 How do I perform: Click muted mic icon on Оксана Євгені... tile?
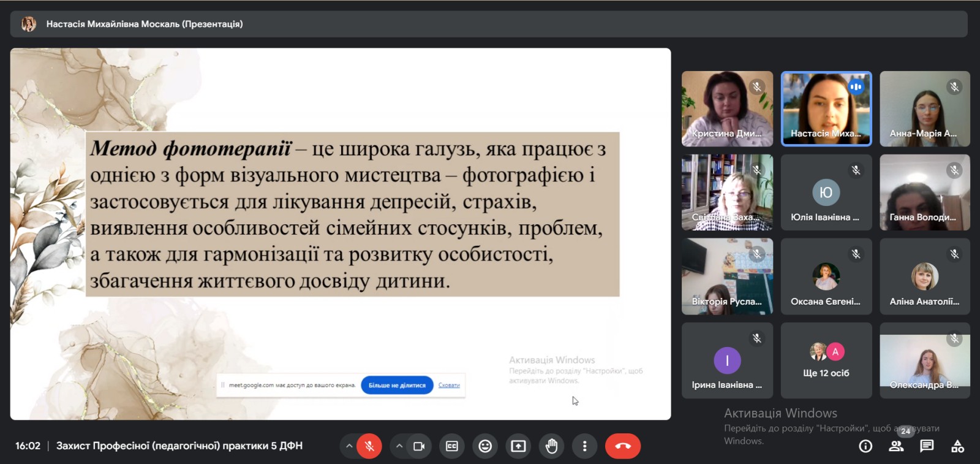856,254
